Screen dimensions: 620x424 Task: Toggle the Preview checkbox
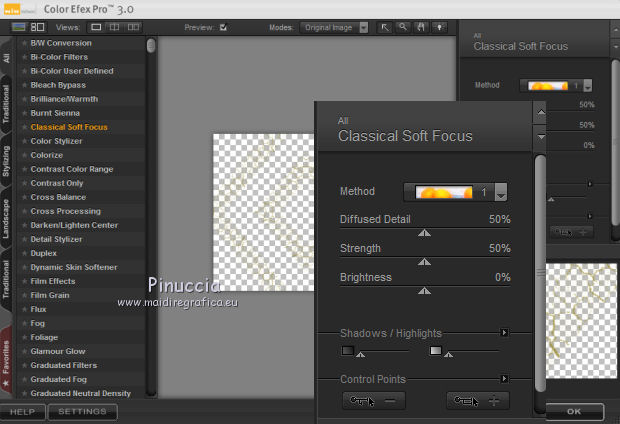click(222, 27)
